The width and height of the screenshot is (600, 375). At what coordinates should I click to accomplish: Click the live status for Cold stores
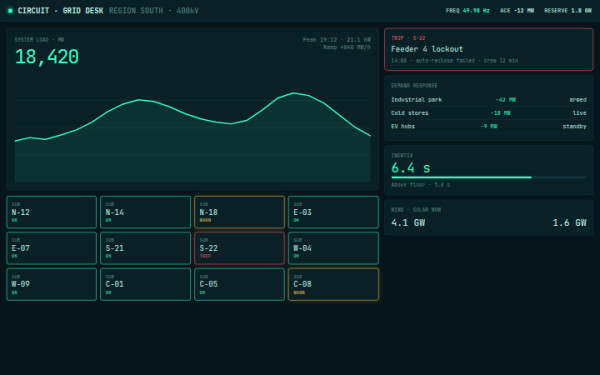580,113
